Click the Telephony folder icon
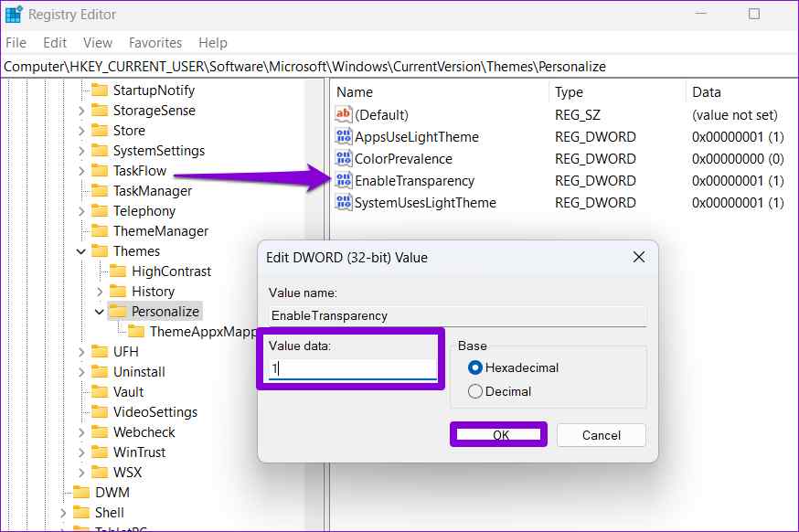The width and height of the screenshot is (799, 532). (x=100, y=211)
